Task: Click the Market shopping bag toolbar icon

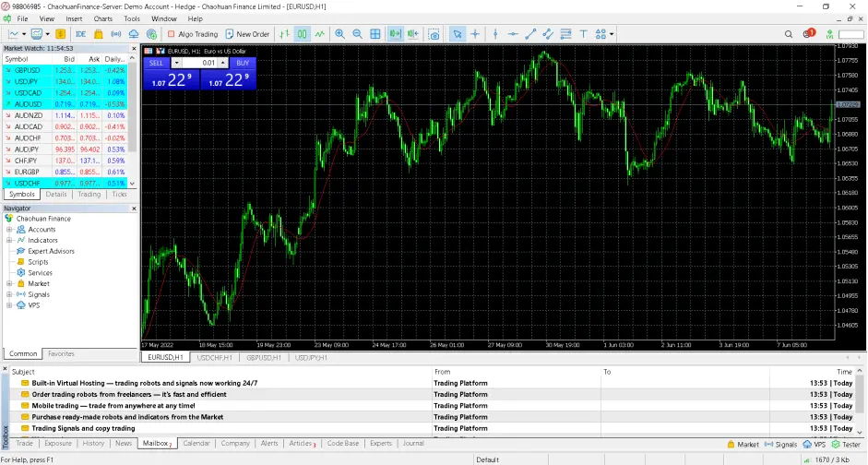Action: (x=99, y=34)
